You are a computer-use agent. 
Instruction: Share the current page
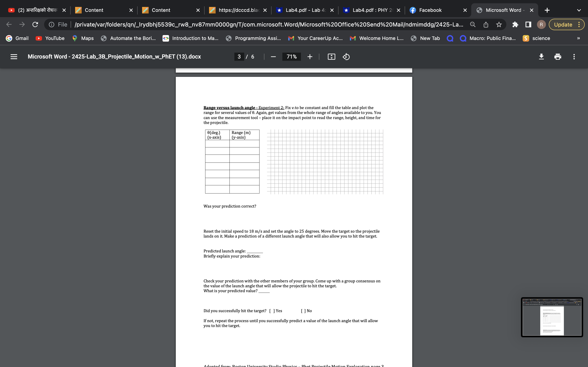point(486,24)
